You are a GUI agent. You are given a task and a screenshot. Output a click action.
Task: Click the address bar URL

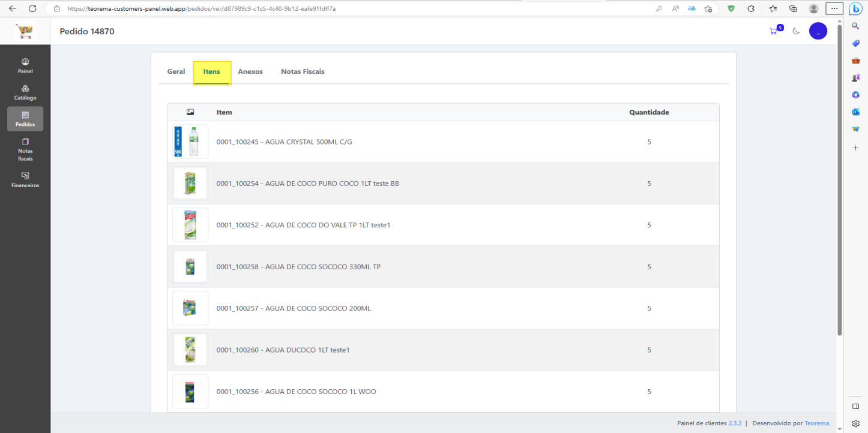click(201, 8)
